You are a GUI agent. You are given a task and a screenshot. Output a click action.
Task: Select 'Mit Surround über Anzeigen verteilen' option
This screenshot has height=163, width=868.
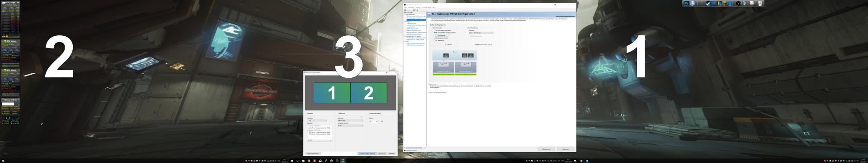pyautogui.click(x=445, y=33)
